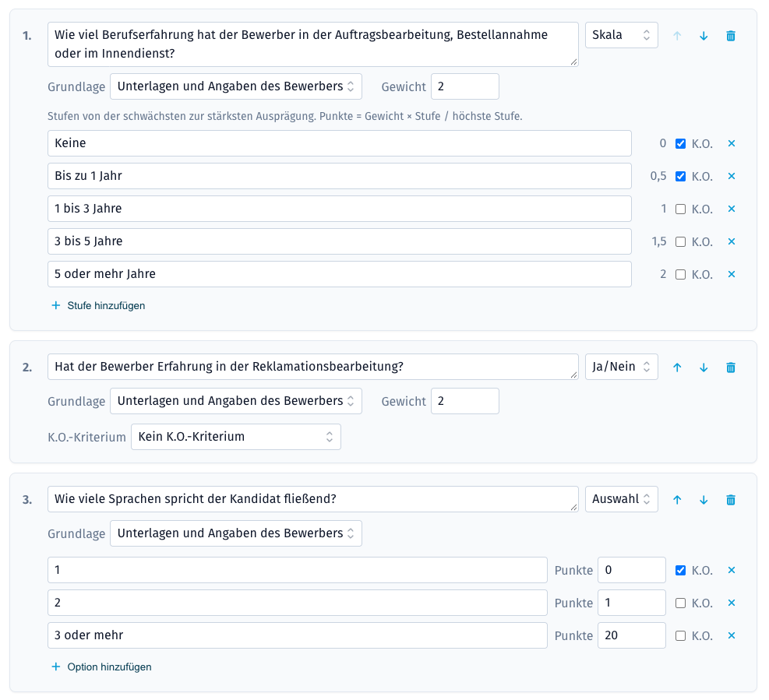This screenshot has height=700, width=769.
Task: Delete question 1 with the trash icon
Action: coord(730,36)
